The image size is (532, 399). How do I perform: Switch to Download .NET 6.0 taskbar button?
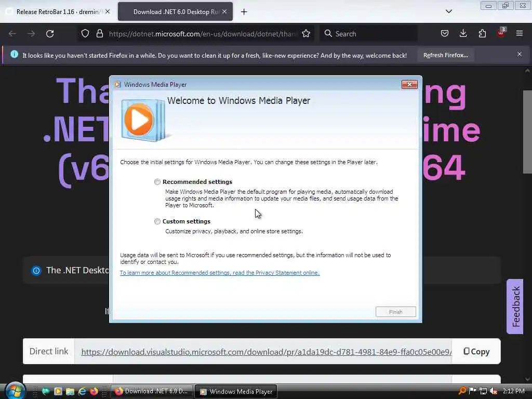(152, 391)
